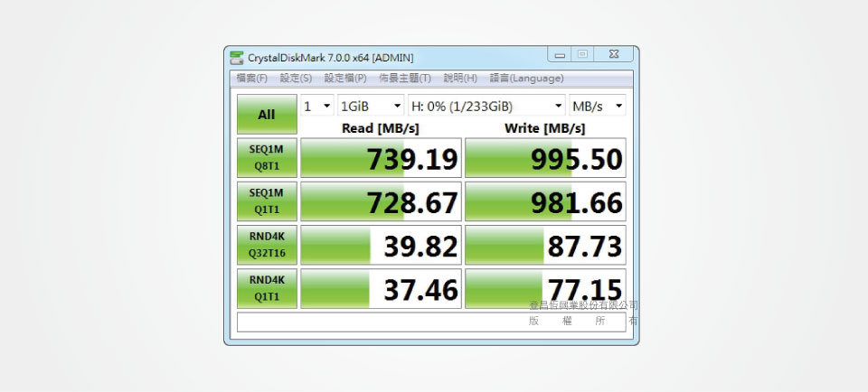Click the Read [MB/s] column header
Image resolution: width=868 pixels, height=392 pixels.
(x=381, y=128)
